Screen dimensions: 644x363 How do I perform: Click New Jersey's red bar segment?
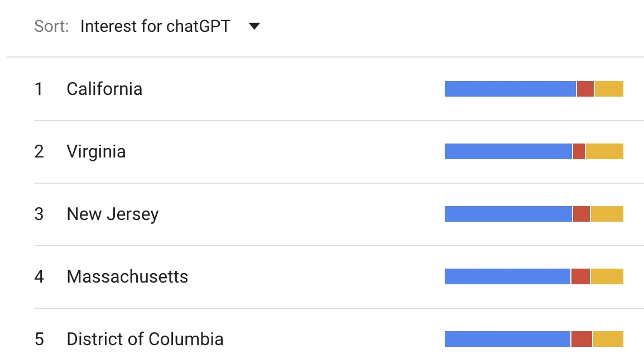click(581, 214)
